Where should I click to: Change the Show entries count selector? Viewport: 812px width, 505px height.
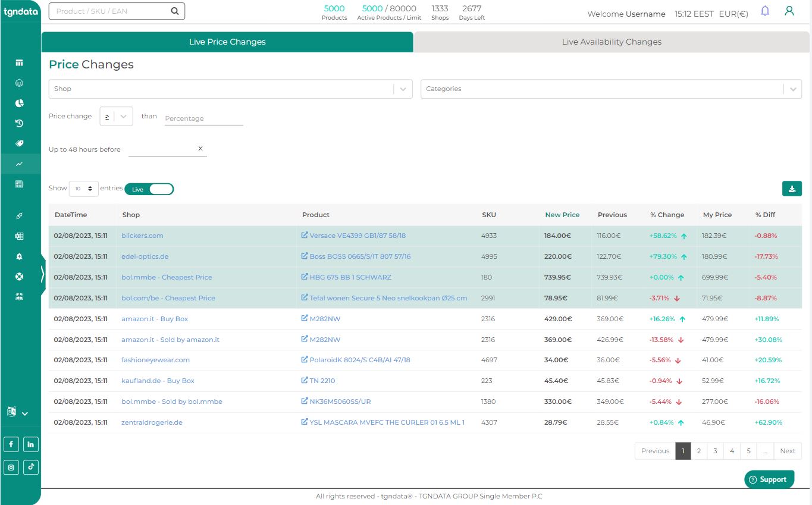tap(83, 189)
